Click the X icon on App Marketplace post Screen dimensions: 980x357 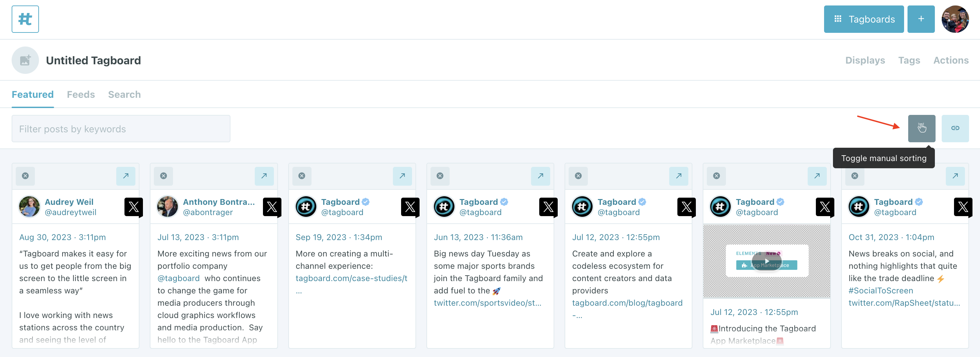click(825, 207)
